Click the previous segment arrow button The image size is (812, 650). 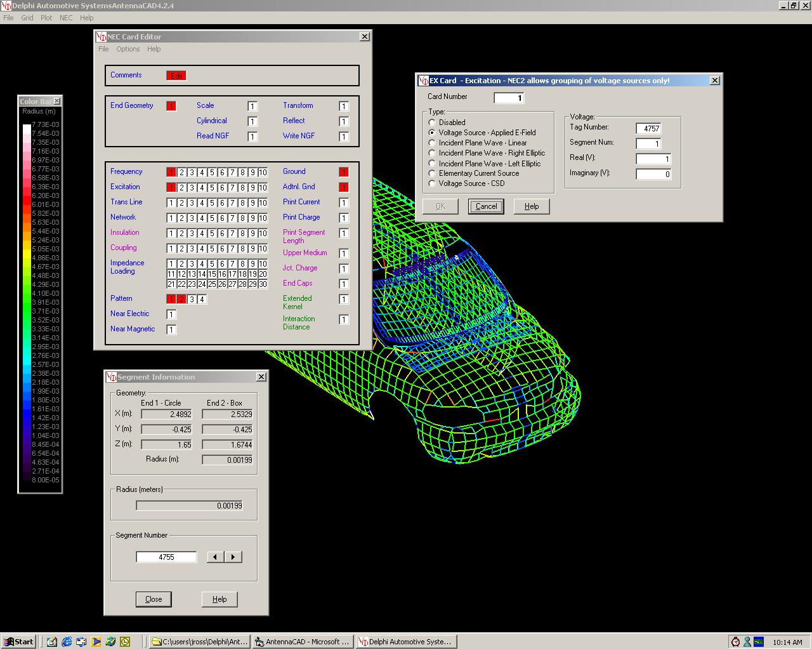216,557
